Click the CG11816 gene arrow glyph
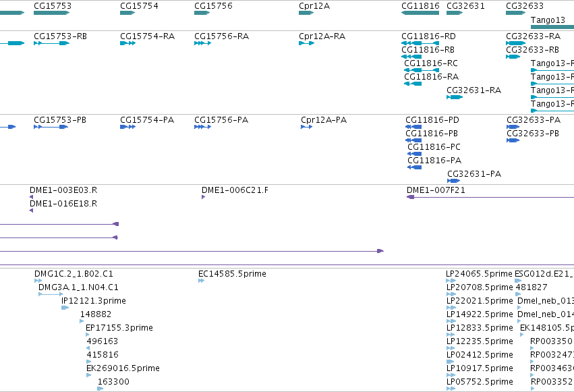This screenshot has width=574, height=392. [420, 13]
